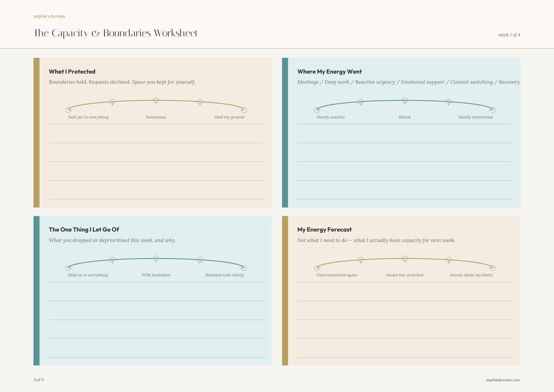This screenshot has height=392, width=554.
Task: Click the 'Overcommitted again' label
Action: 337,275
